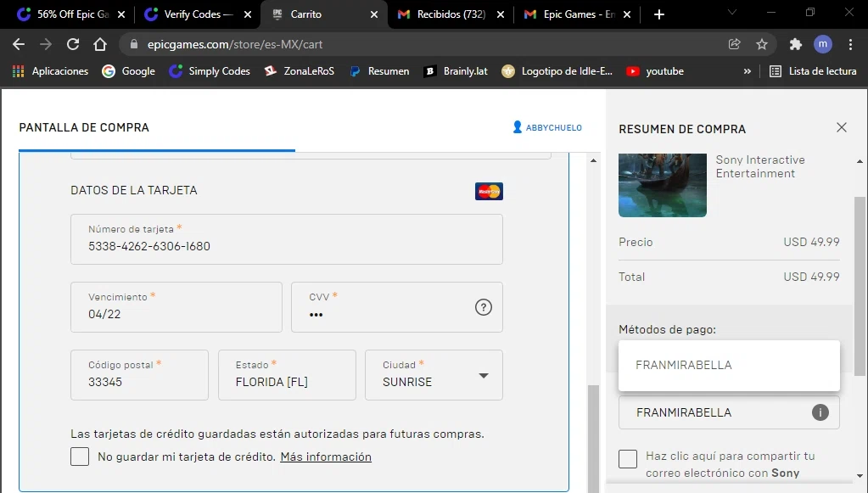Image resolution: width=868 pixels, height=493 pixels.
Task: Open the Resumen PayPal bookmark
Action: click(379, 70)
